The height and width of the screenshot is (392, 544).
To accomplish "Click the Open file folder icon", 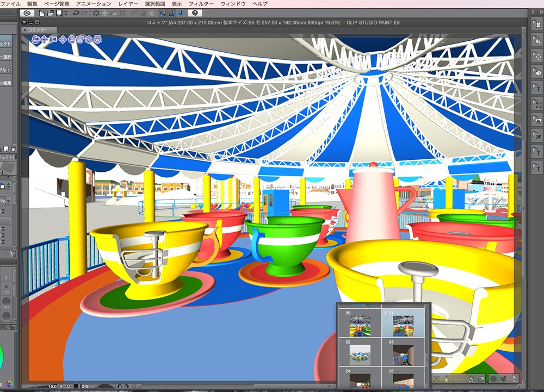I will point(50,13).
